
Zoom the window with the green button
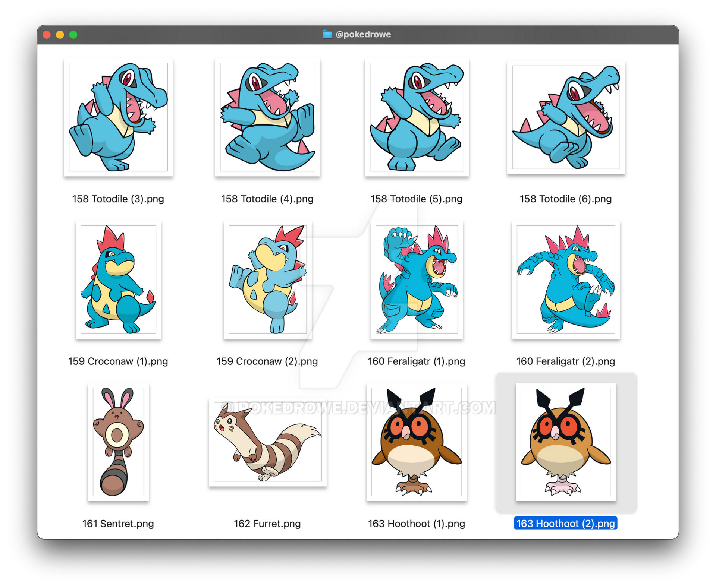point(73,35)
